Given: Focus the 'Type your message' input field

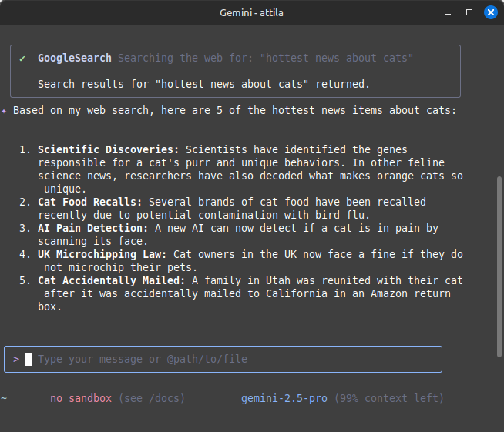Looking at the screenshot, I should tap(223, 359).
